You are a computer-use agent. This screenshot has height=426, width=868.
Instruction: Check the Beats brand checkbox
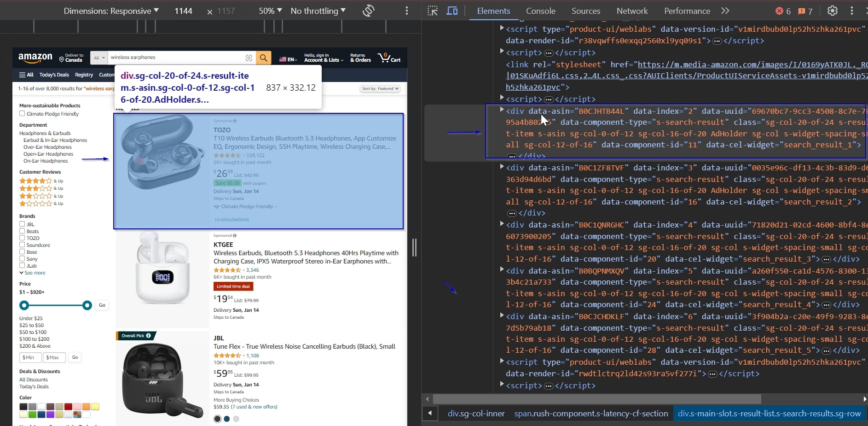(22, 231)
